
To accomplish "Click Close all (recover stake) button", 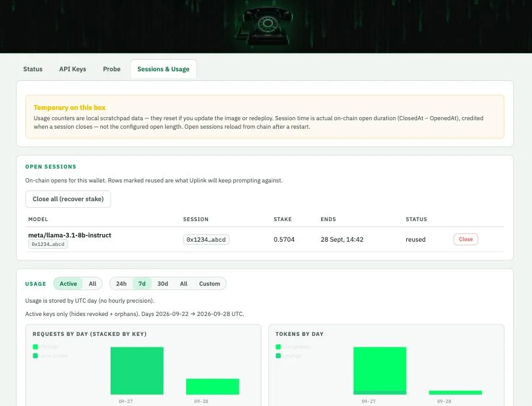I will (x=68, y=199).
